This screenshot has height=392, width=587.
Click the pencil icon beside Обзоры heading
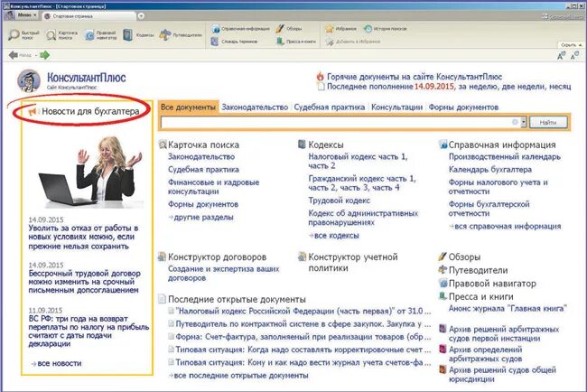click(x=443, y=257)
